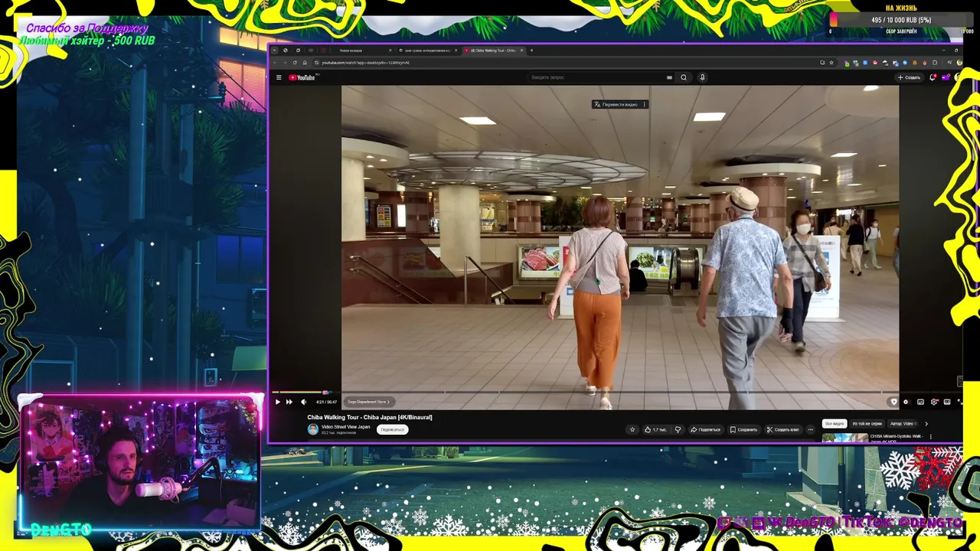Expand the filter chips row using its arrow
The height and width of the screenshot is (551, 980).
coord(926,423)
